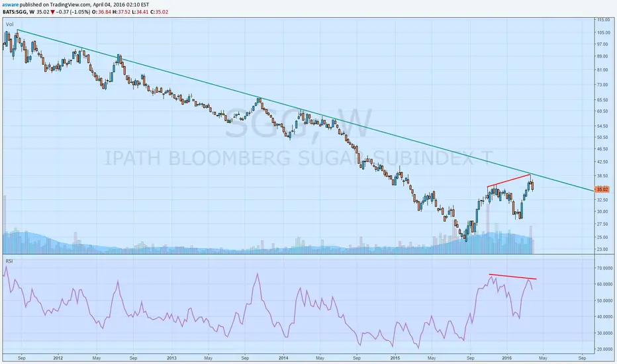Select the Vol indicator label
The width and height of the screenshot is (617, 364).
click(x=9, y=24)
